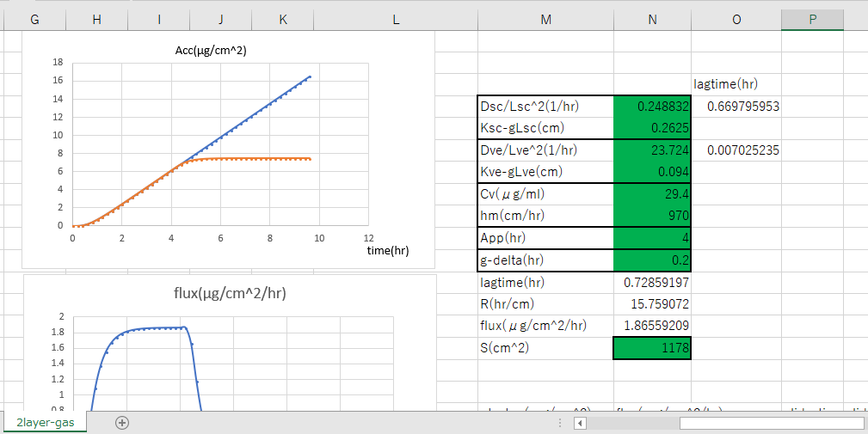Select cell with value 23.724
This screenshot has height=434, width=868.
click(652, 150)
